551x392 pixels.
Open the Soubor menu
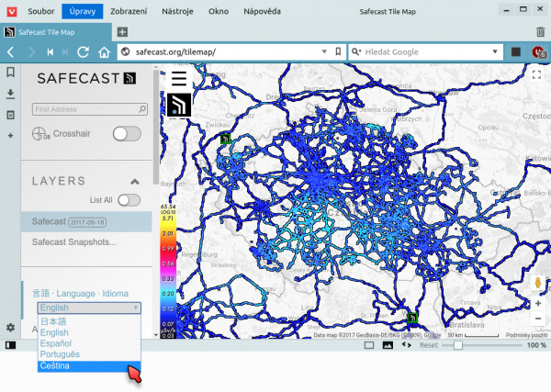[x=41, y=12]
